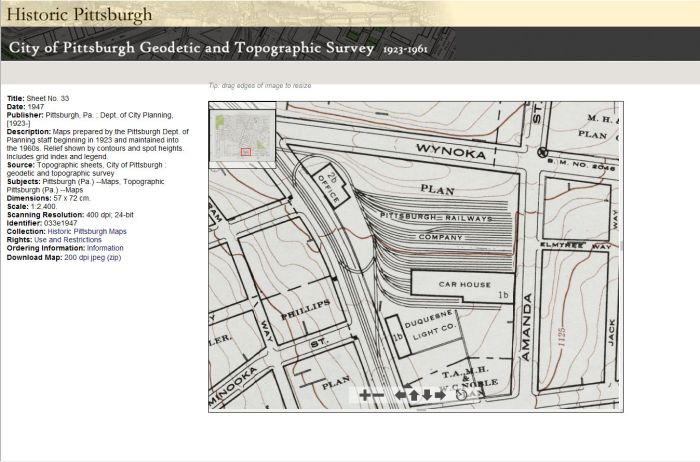Click the Geodetic and Topographic Survey heading
The height and width of the screenshot is (462, 700).
pos(218,47)
